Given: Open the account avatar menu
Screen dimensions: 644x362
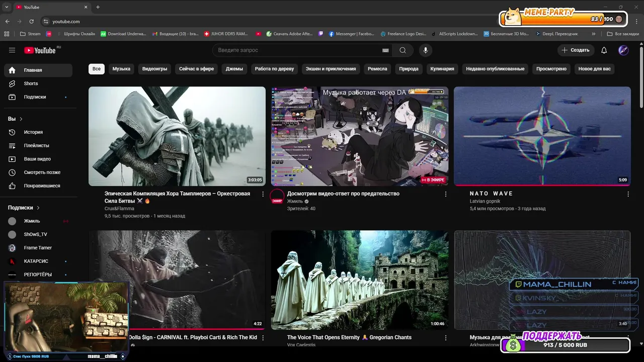Looking at the screenshot, I should pos(623,50).
